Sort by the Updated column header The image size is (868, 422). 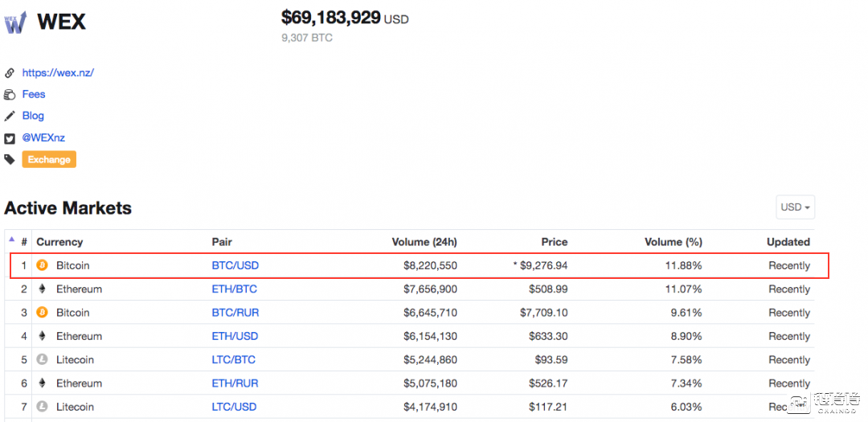coord(788,242)
